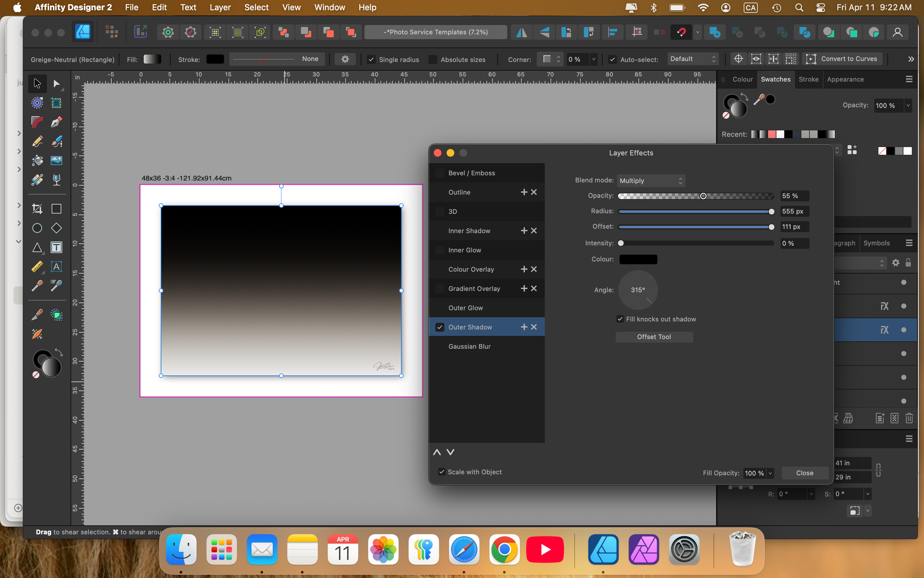Image resolution: width=924 pixels, height=578 pixels.
Task: Select the Artistic Text tool
Action: pos(56,267)
